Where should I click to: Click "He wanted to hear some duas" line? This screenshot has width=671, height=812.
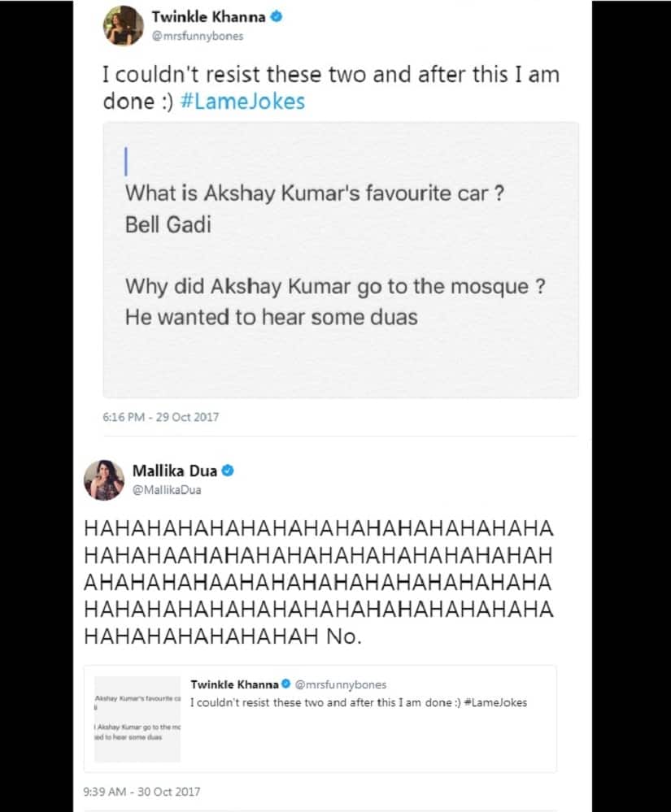tap(271, 316)
